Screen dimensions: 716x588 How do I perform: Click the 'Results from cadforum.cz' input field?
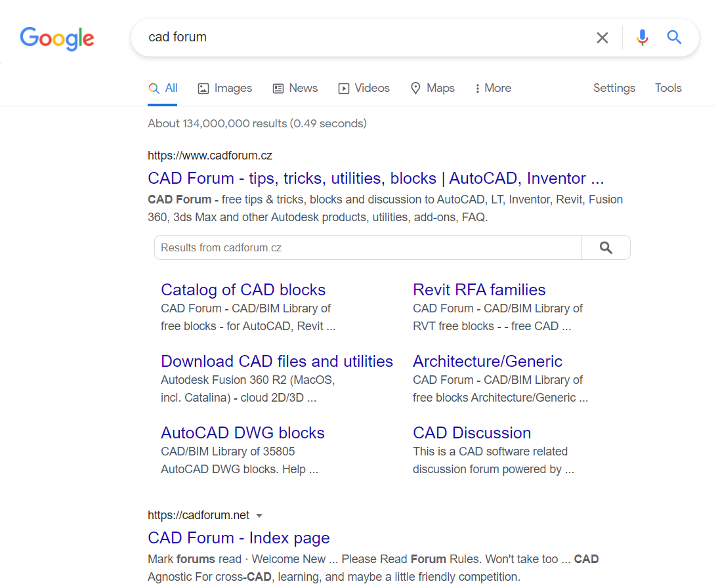click(x=368, y=247)
